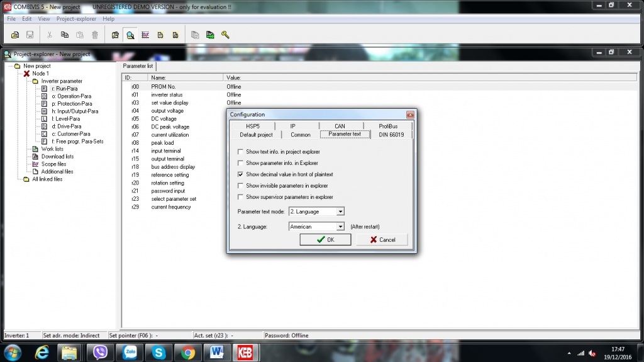Click the paste clipboard icon
The width and height of the screenshot is (644, 362).
point(80,35)
